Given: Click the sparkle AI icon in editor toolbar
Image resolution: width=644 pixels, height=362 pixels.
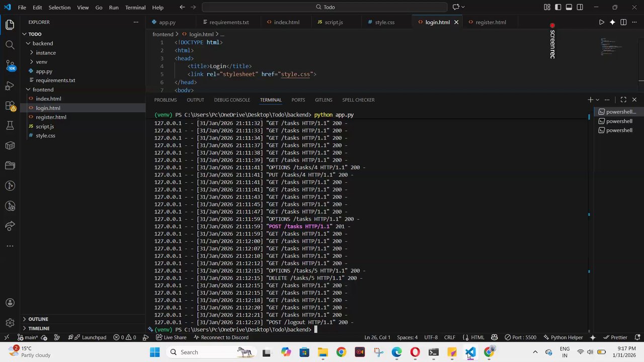Looking at the screenshot, I should click(x=612, y=22).
